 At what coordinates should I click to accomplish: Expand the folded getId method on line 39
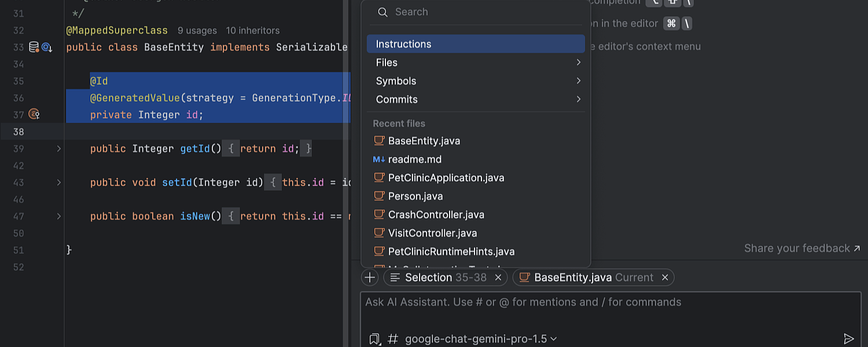tap(58, 149)
